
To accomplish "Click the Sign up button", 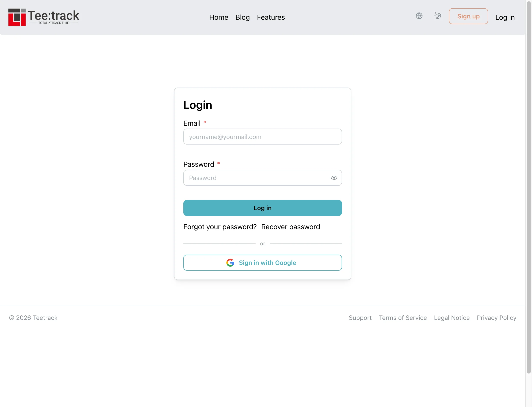I will [x=468, y=16].
